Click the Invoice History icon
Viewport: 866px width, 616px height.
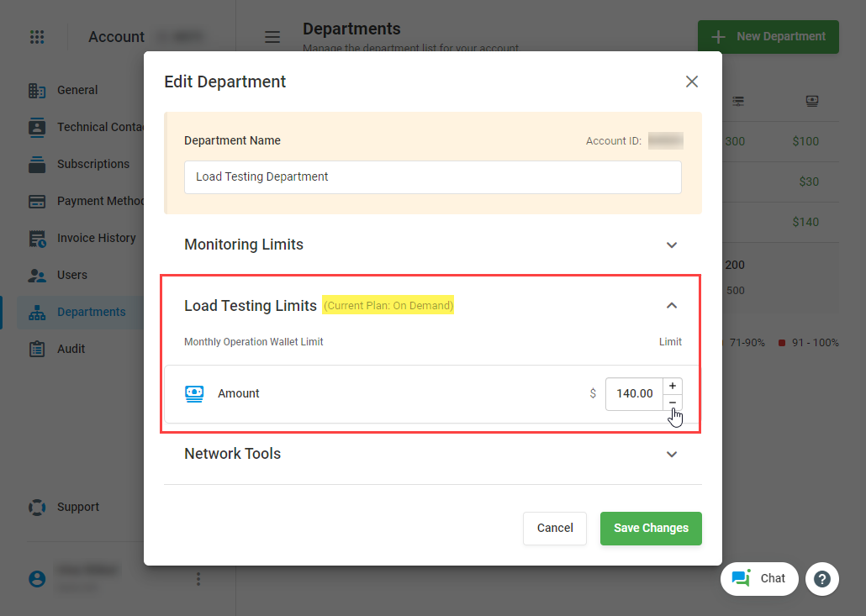coord(37,239)
